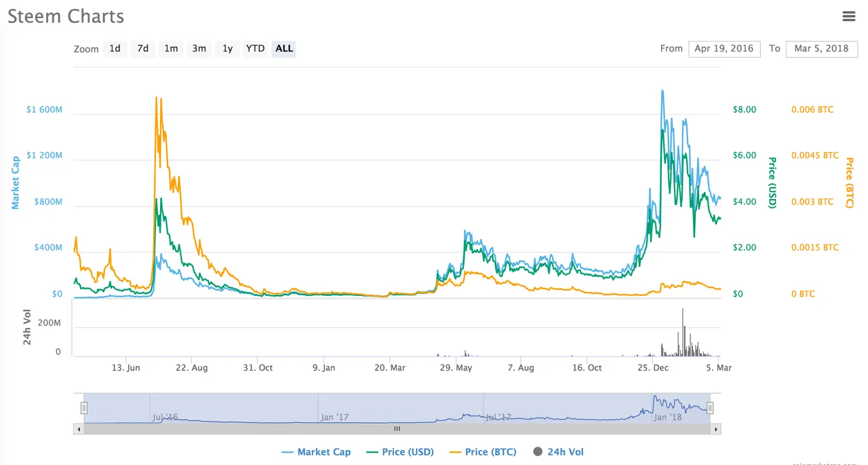The image size is (868, 465).
Task: Click the 20. Mar date label
Action: [390, 368]
